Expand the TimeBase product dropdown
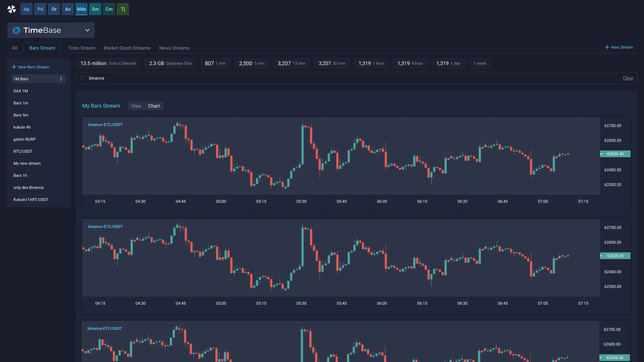This screenshot has height=362, width=644. tap(87, 30)
